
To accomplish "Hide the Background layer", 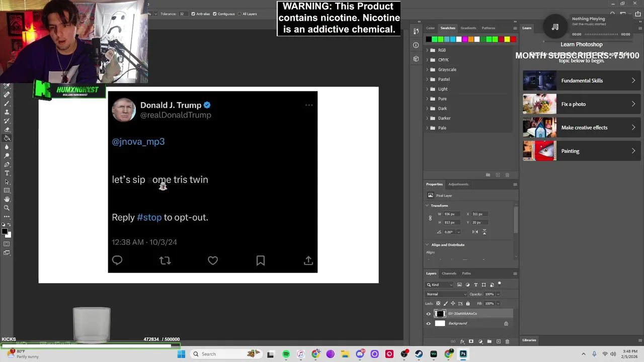I will pos(429,323).
